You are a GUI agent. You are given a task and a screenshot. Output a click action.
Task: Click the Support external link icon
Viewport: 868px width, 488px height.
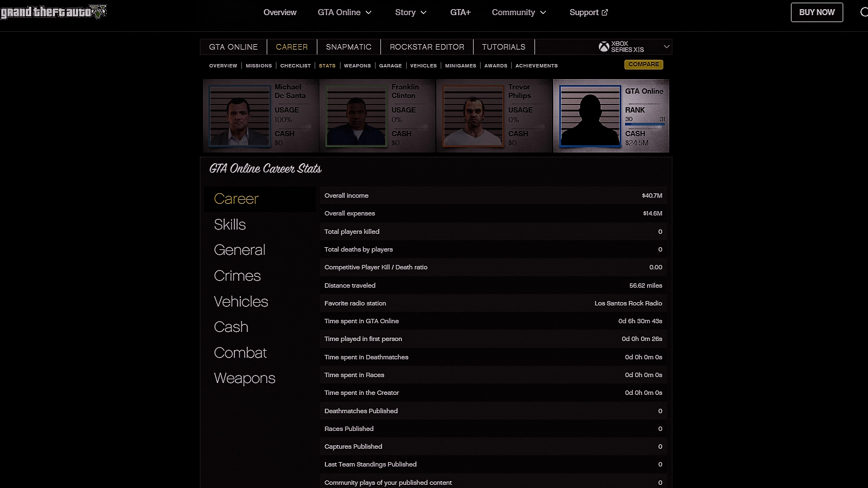(x=605, y=12)
